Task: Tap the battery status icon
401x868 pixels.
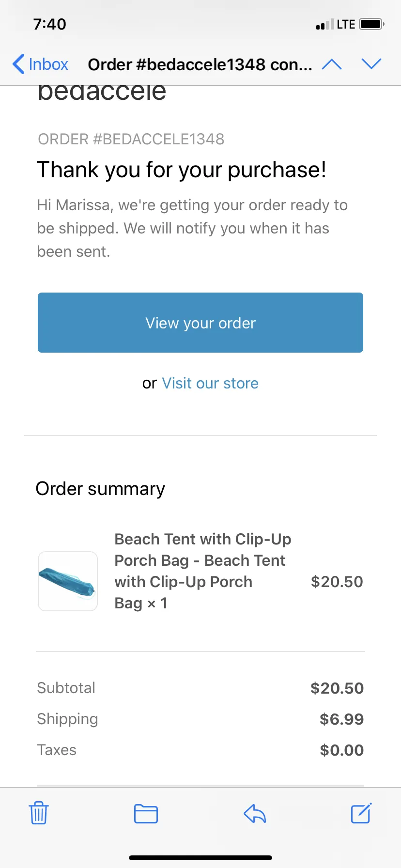Action: 372,24
